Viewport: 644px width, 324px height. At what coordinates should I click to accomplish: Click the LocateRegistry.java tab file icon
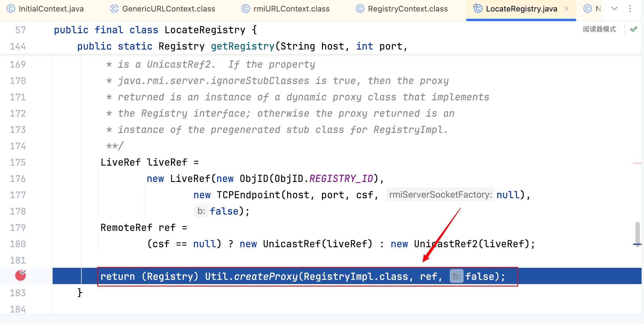[x=478, y=8]
